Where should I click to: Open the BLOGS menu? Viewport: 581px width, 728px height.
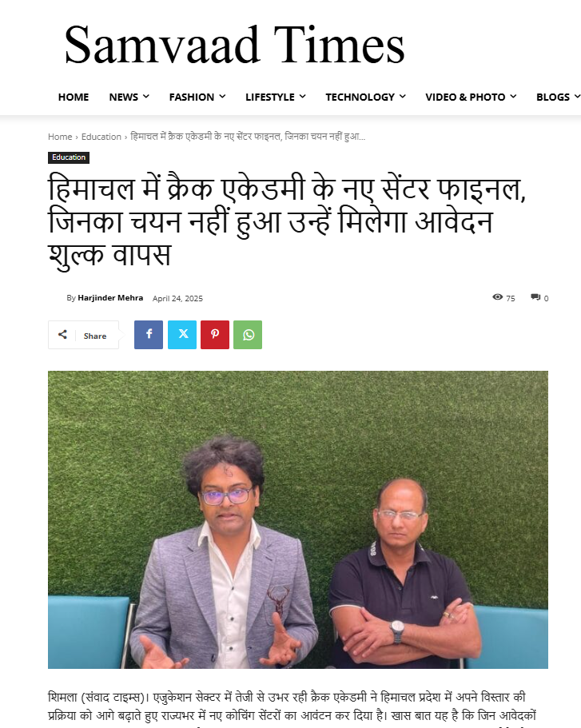pyautogui.click(x=558, y=97)
